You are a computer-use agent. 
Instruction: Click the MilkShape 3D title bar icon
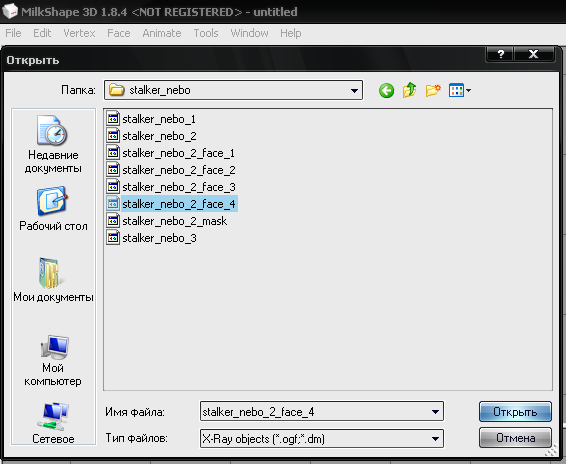pyautogui.click(x=9, y=11)
